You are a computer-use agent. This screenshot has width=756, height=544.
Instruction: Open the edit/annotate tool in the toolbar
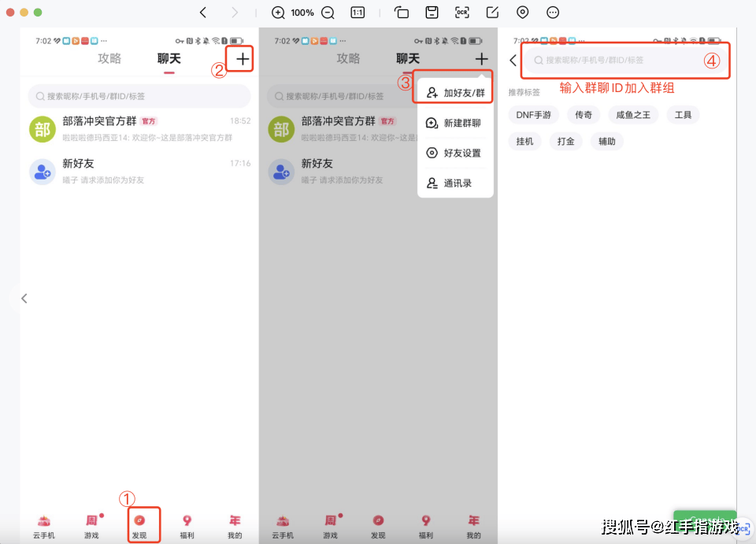[x=492, y=13]
